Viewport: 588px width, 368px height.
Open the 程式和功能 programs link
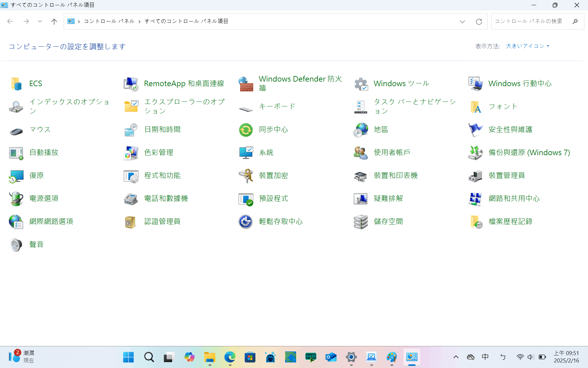pyautogui.click(x=162, y=175)
